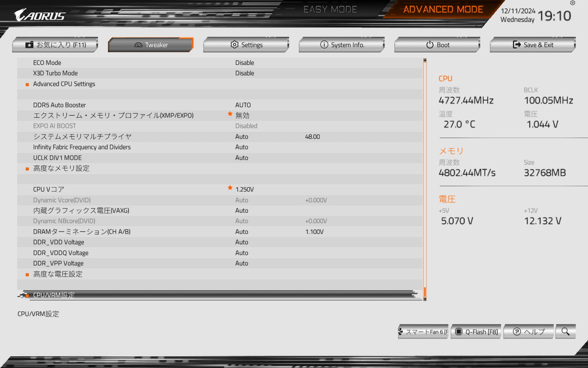This screenshot has height=368, width=588.
Task: Change システムメモリマルチプライヤ Auto value
Action: tap(242, 137)
